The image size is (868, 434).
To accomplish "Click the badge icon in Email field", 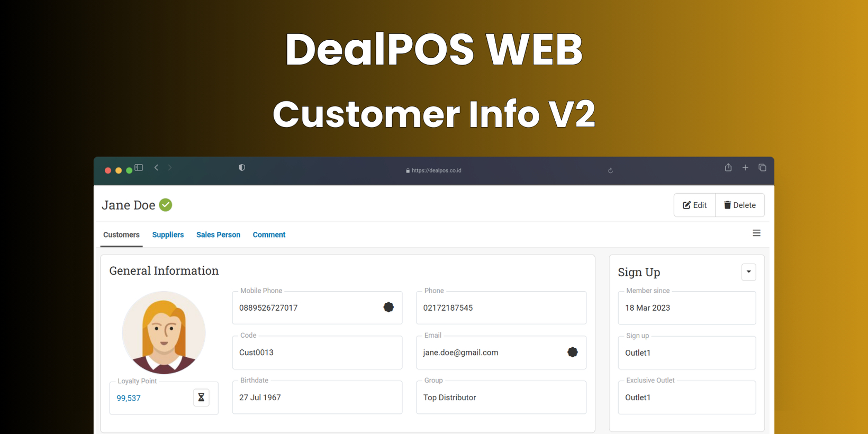I will pos(573,352).
